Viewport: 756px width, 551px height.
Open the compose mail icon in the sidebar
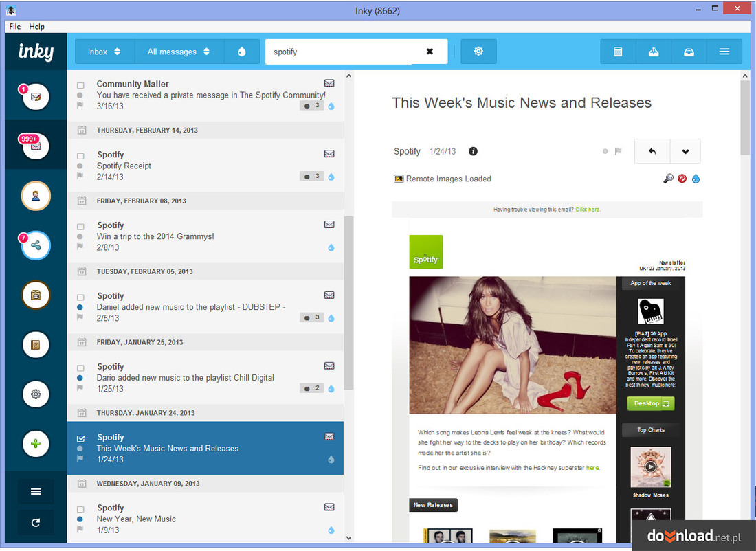click(x=36, y=96)
